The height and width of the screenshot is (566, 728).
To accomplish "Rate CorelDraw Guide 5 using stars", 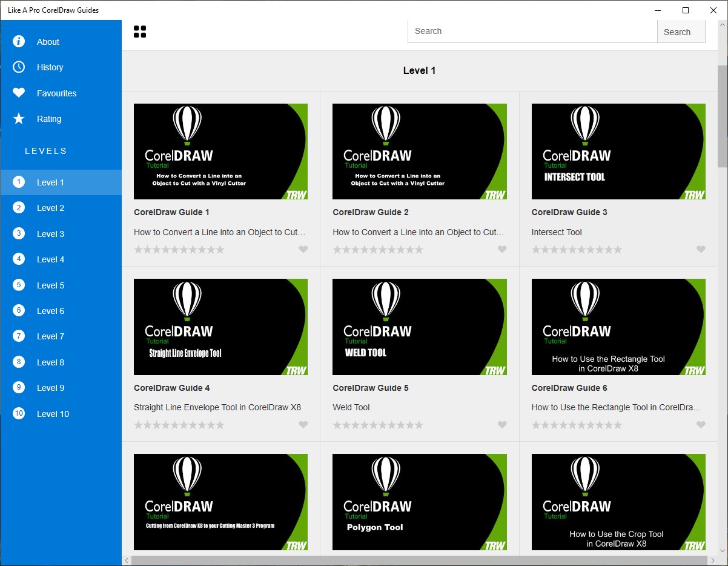I will (378, 425).
